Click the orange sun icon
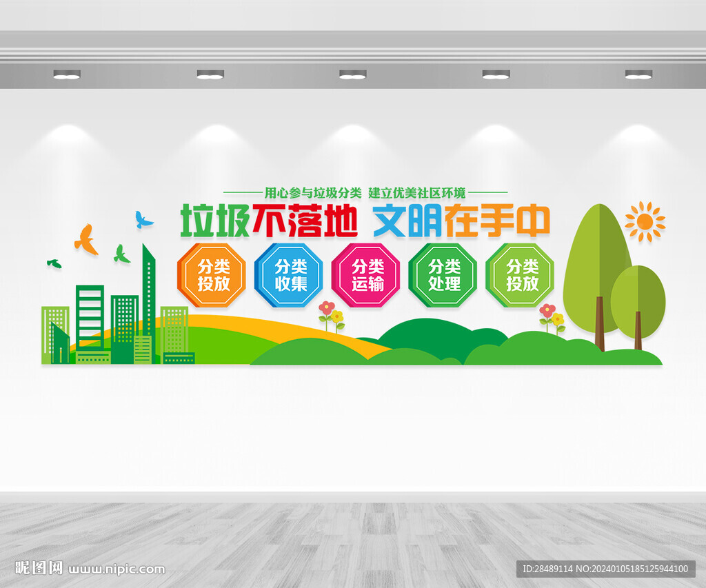706x588 pixels. [645, 221]
